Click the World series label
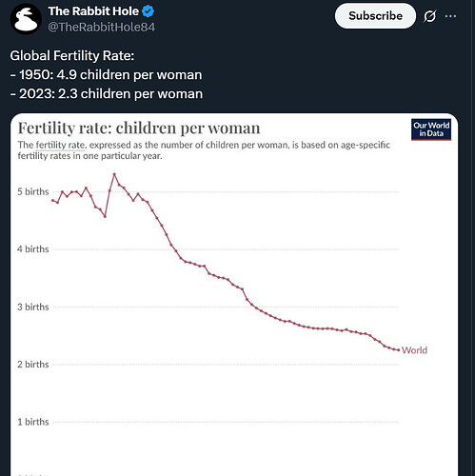The height and width of the screenshot is (476, 475). 414,350
